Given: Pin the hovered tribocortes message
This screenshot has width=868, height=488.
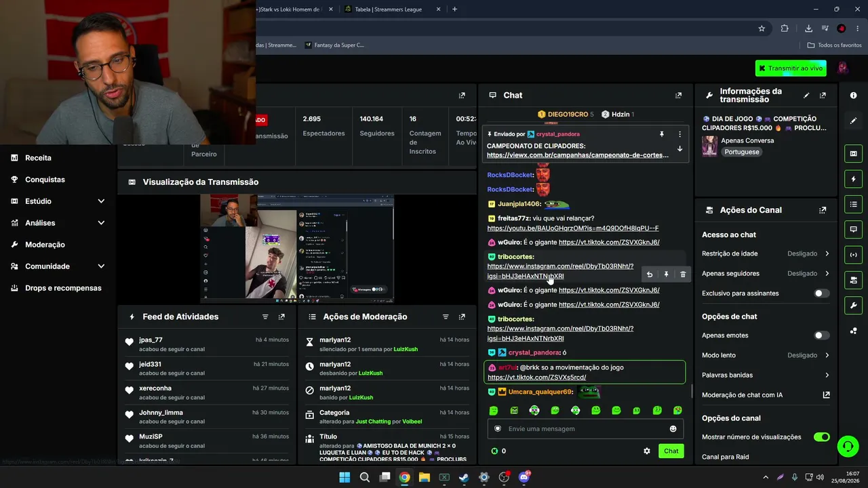Looking at the screenshot, I should coord(666,274).
